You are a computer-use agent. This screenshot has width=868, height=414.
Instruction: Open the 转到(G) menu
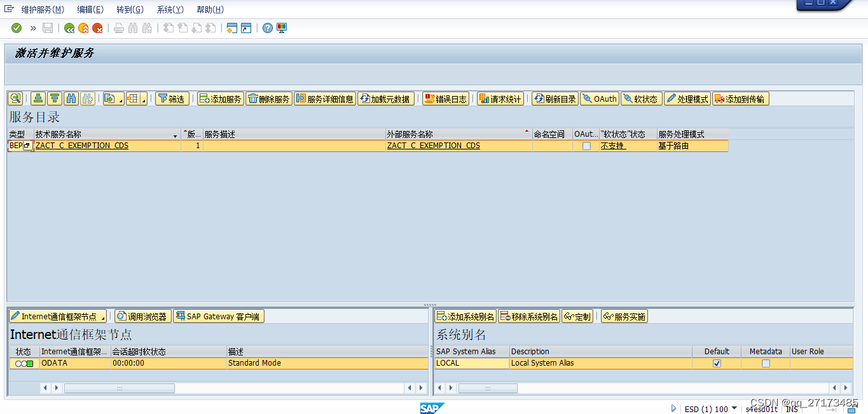pyautogui.click(x=130, y=10)
